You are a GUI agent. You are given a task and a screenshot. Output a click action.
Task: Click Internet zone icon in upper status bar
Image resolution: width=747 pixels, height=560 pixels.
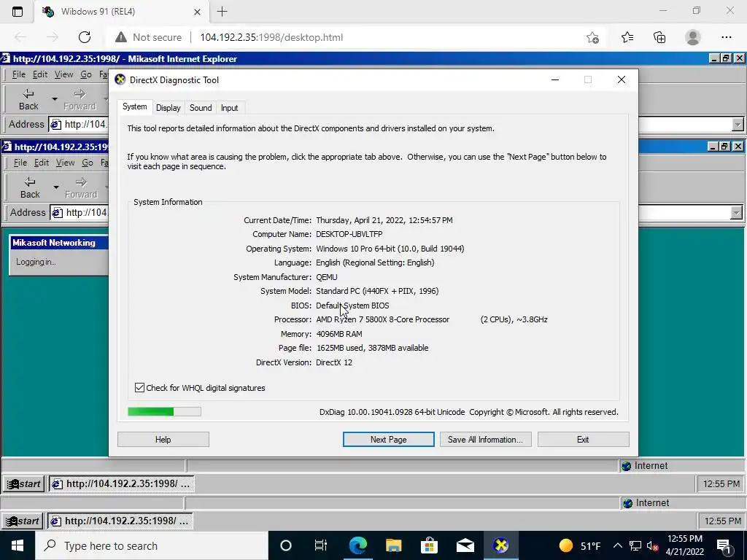pos(627,466)
